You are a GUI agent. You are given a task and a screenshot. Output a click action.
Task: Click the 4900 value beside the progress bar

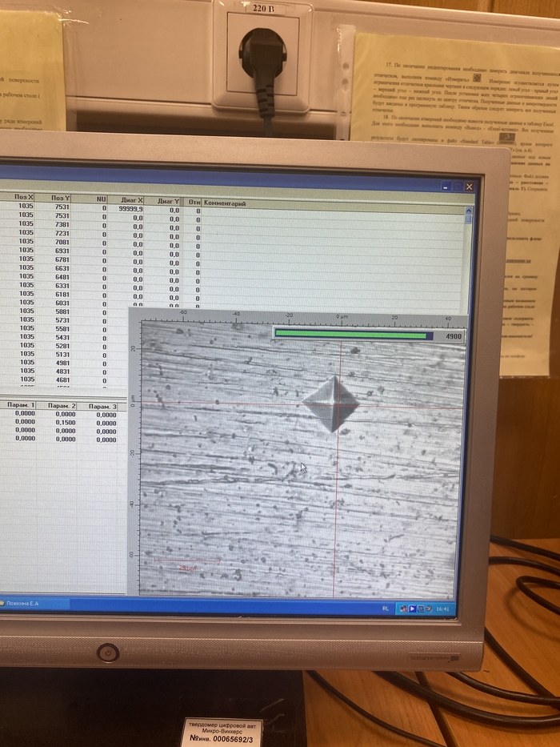click(x=453, y=336)
